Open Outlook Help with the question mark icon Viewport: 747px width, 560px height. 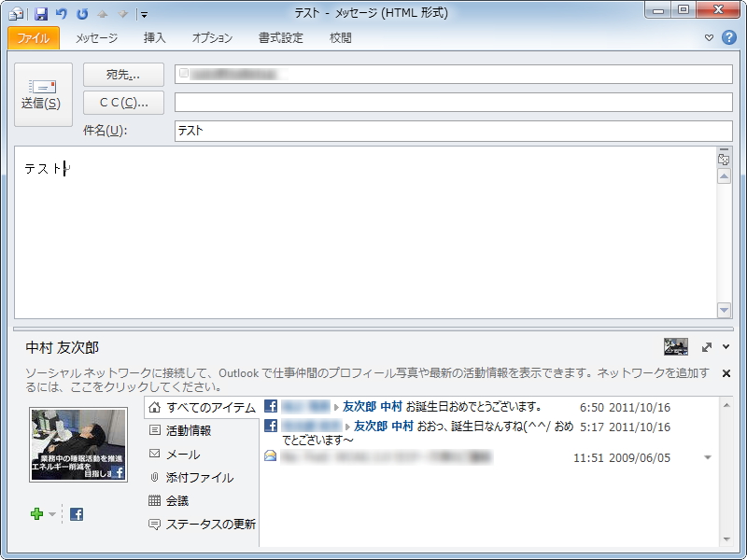click(730, 38)
